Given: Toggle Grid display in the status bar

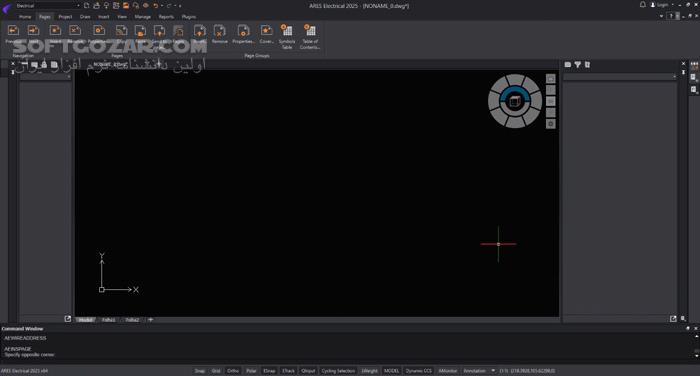Looking at the screenshot, I should pos(216,371).
